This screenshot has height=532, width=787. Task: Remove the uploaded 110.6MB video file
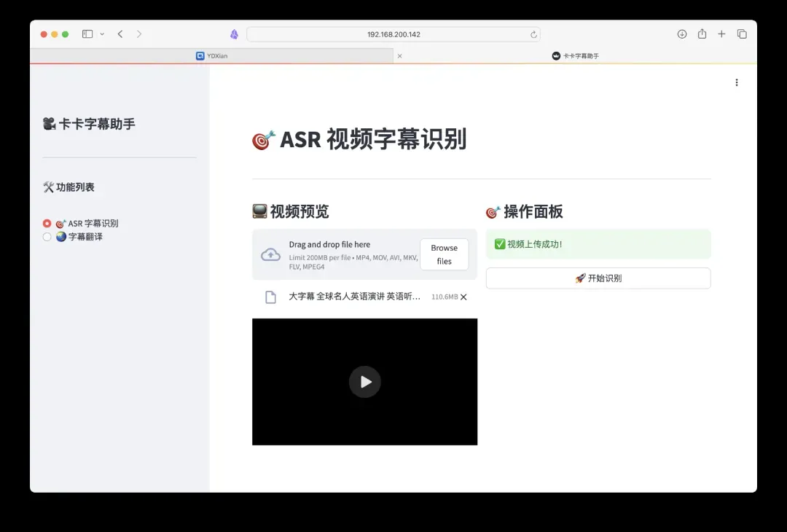463,297
